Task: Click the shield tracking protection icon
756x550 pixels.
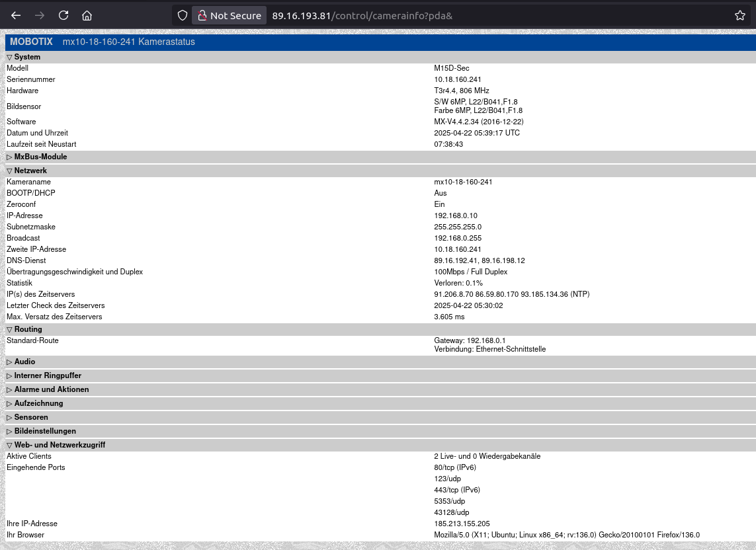Action: (183, 15)
